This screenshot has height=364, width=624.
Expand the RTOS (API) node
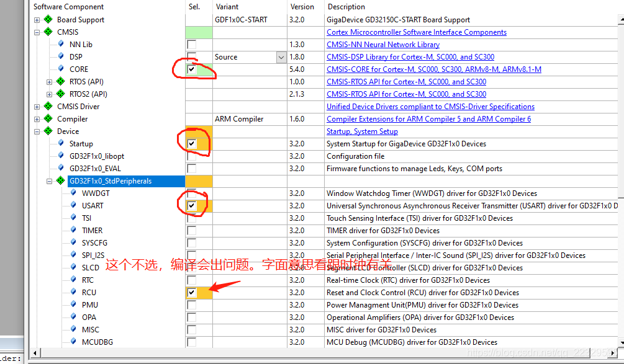(49, 82)
